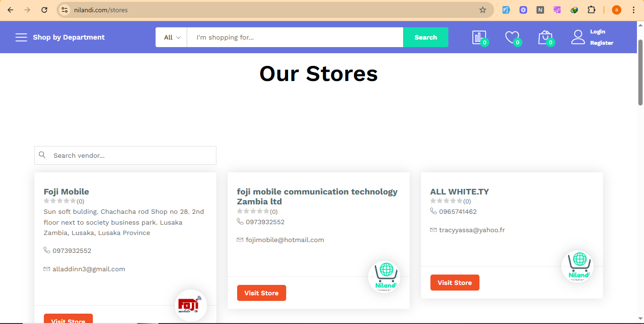
Task: Click the Shop by Department hamburger icon
Action: point(21,38)
